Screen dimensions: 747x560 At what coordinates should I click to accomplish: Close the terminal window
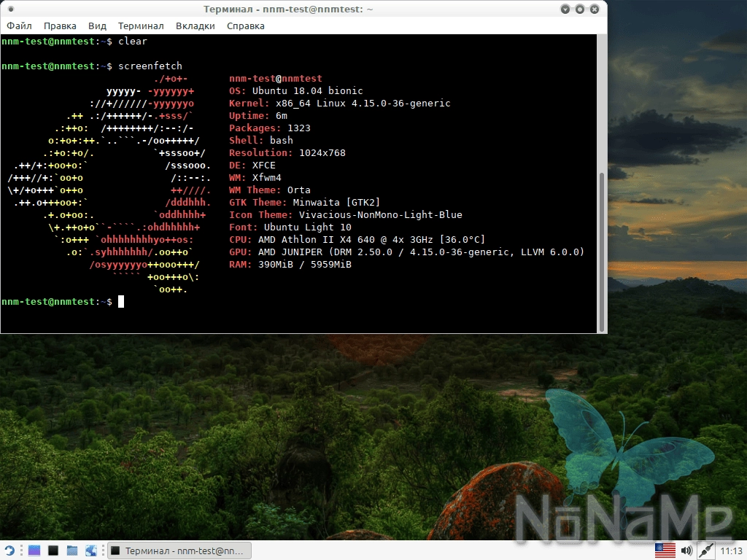coord(595,9)
